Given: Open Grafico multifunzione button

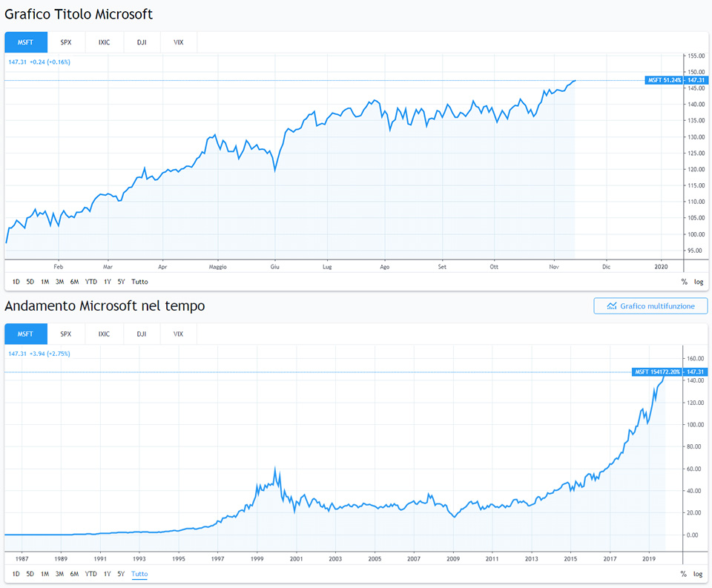Looking at the screenshot, I should pos(650,306).
